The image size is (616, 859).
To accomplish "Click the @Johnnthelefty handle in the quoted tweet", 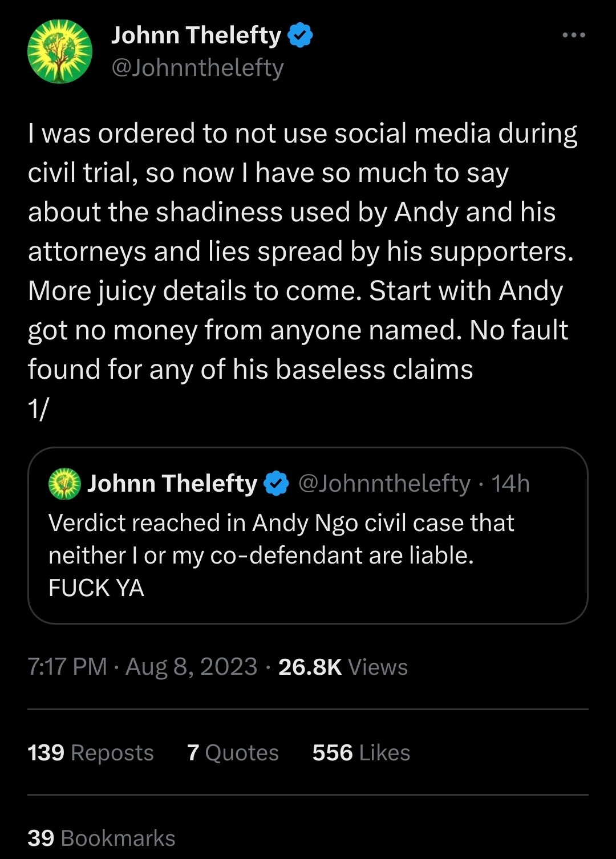I will coord(384,484).
